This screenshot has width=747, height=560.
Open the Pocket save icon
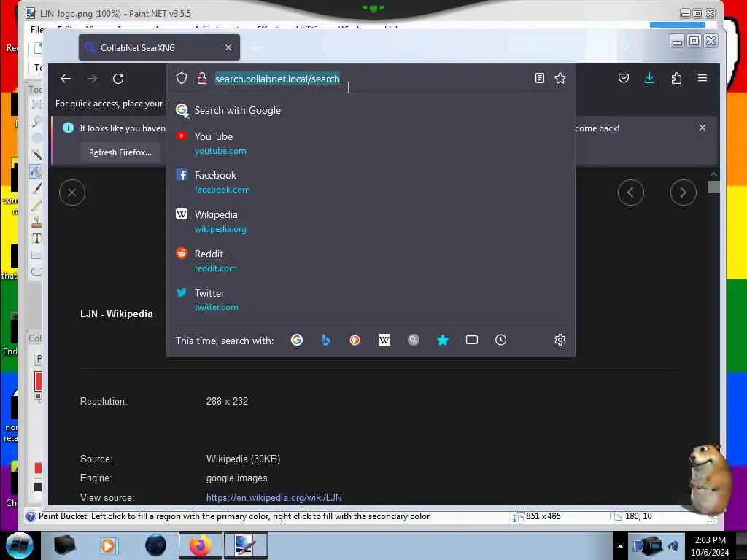(623, 78)
